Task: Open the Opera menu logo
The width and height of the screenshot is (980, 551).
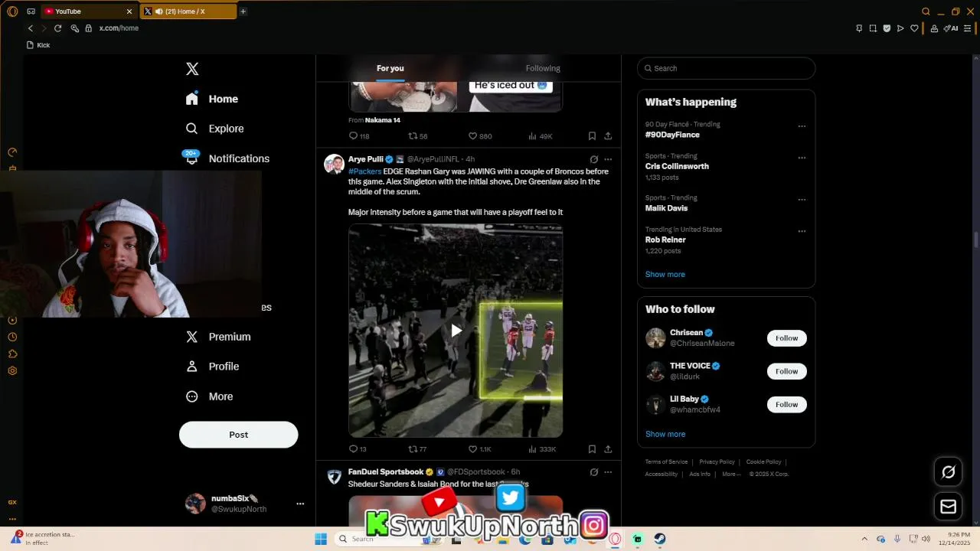Action: point(12,11)
